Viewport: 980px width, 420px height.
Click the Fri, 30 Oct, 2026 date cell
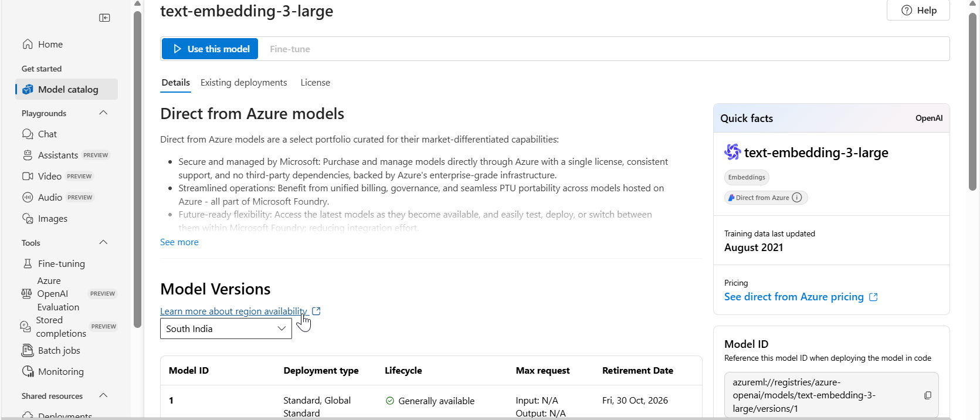pos(635,401)
